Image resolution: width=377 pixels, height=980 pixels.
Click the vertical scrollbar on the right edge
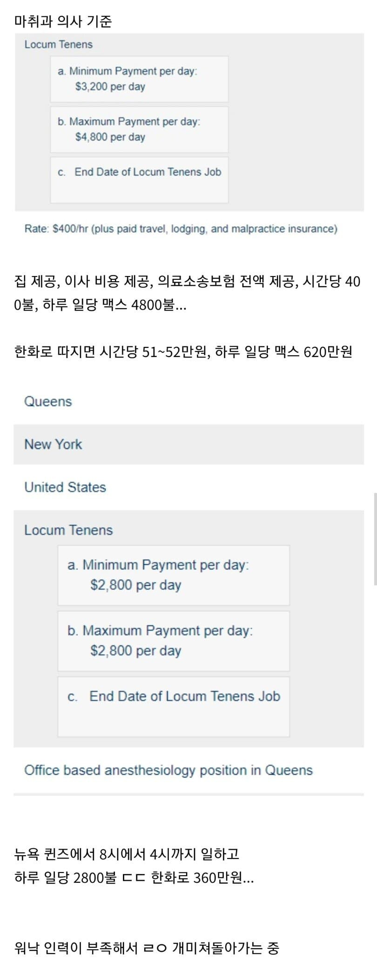(x=375, y=538)
